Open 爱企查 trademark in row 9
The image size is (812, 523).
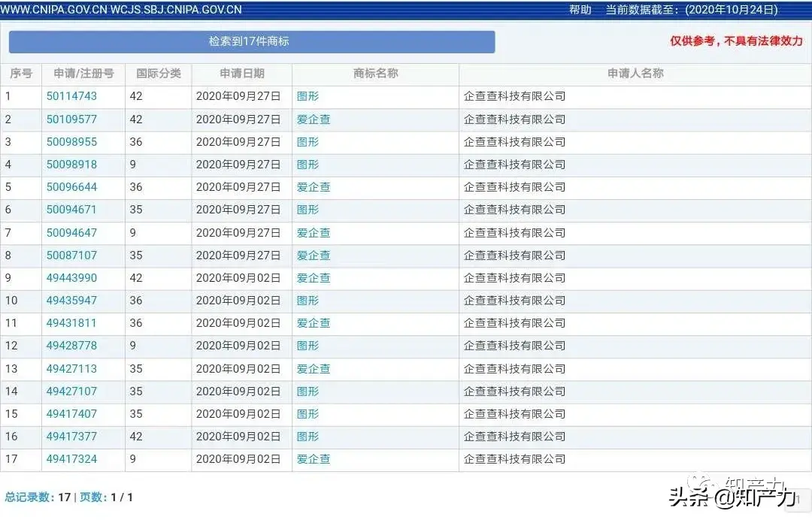coord(314,278)
